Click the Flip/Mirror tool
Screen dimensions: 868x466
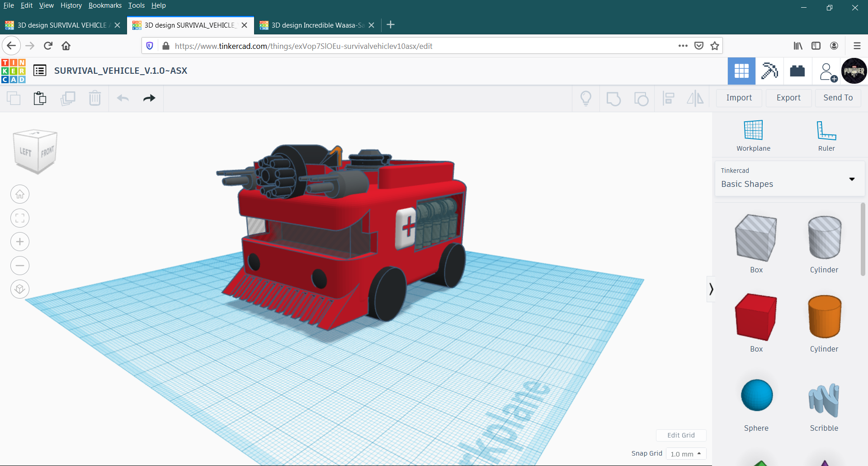point(695,98)
